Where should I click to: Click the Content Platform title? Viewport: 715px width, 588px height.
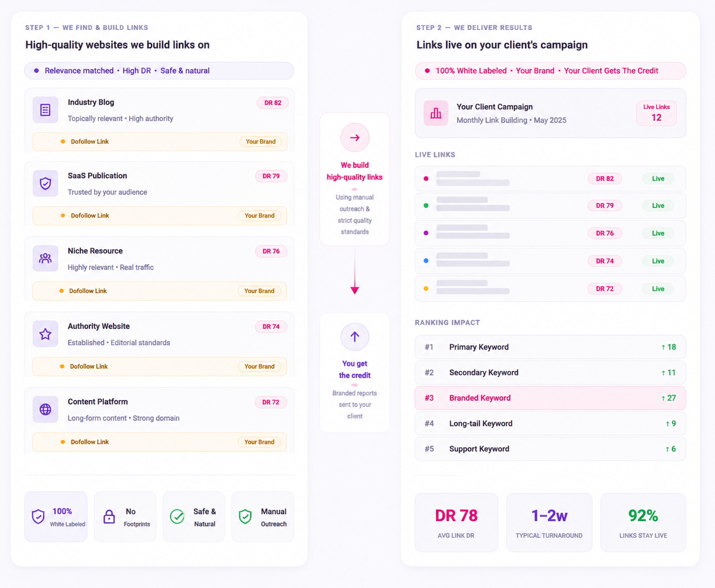pos(98,402)
